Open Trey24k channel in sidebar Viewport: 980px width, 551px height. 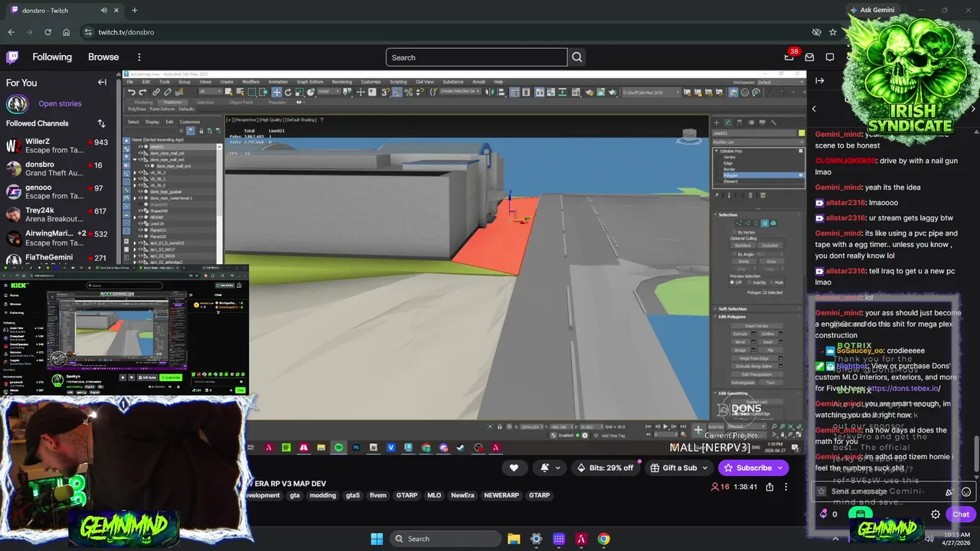click(x=57, y=215)
